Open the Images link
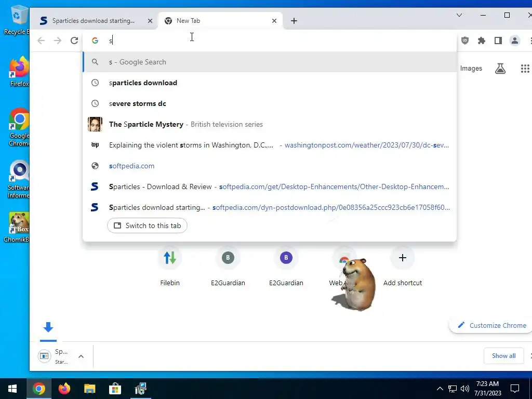The height and width of the screenshot is (399, 532). (x=471, y=69)
